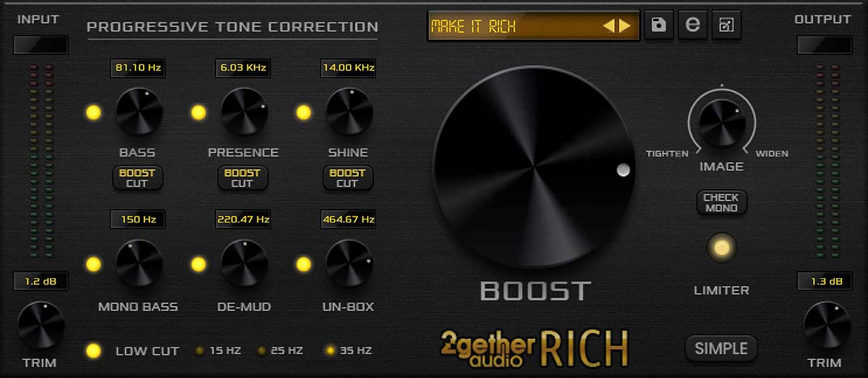The image size is (868, 378).
Task: Click the 'IMAGE' label
Action: point(721,167)
